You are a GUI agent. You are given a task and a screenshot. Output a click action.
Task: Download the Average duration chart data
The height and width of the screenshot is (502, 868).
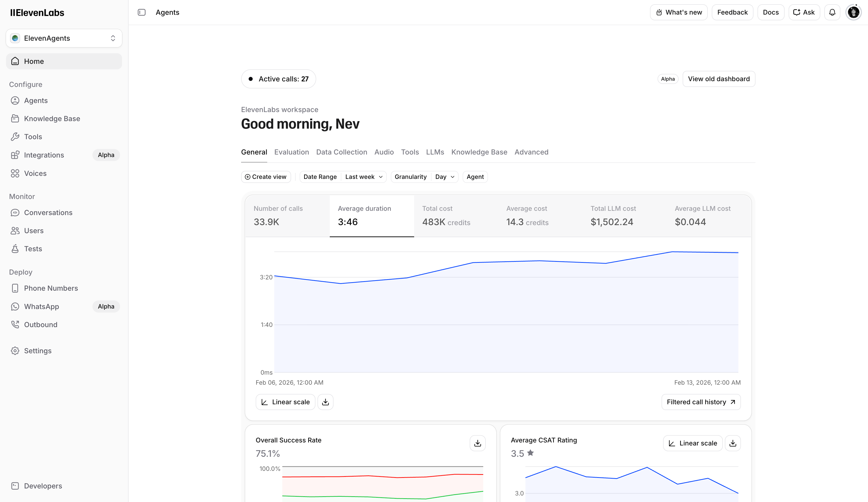325,402
